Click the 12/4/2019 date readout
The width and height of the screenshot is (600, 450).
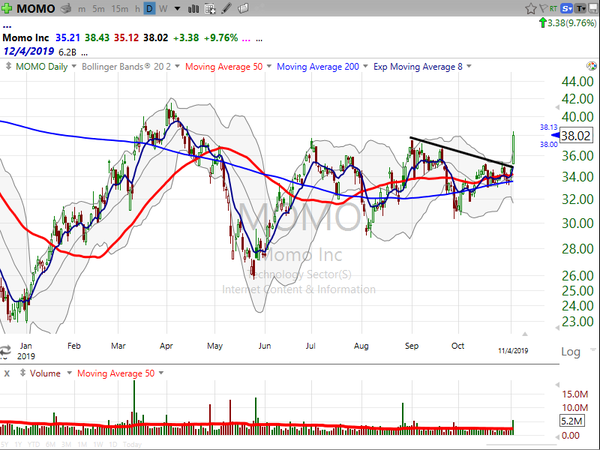(x=29, y=51)
